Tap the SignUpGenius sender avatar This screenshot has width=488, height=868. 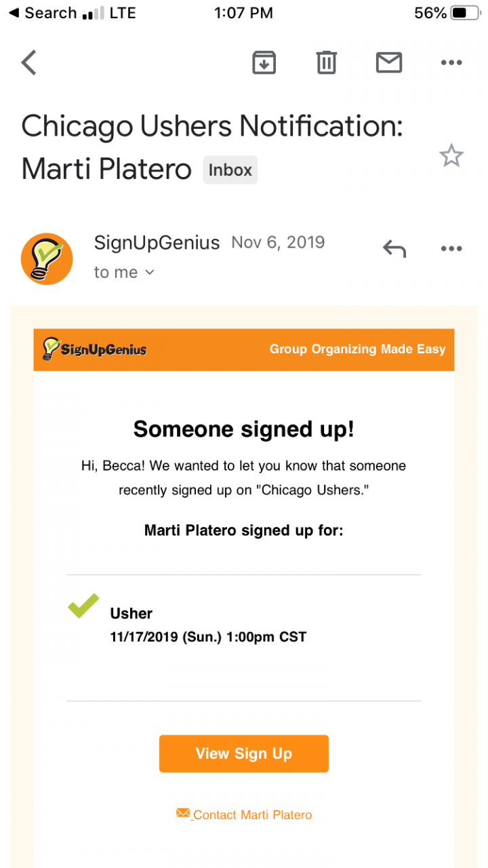pyautogui.click(x=47, y=258)
